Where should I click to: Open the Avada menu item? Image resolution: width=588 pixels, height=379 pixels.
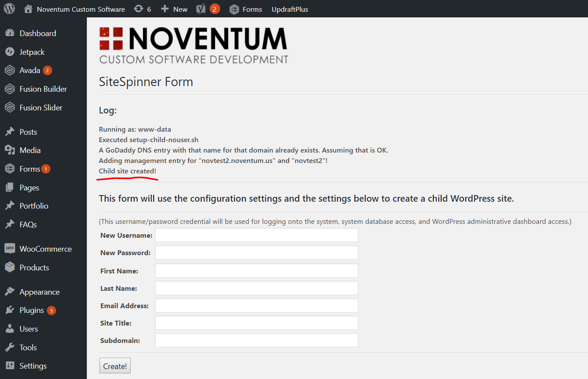click(x=30, y=70)
